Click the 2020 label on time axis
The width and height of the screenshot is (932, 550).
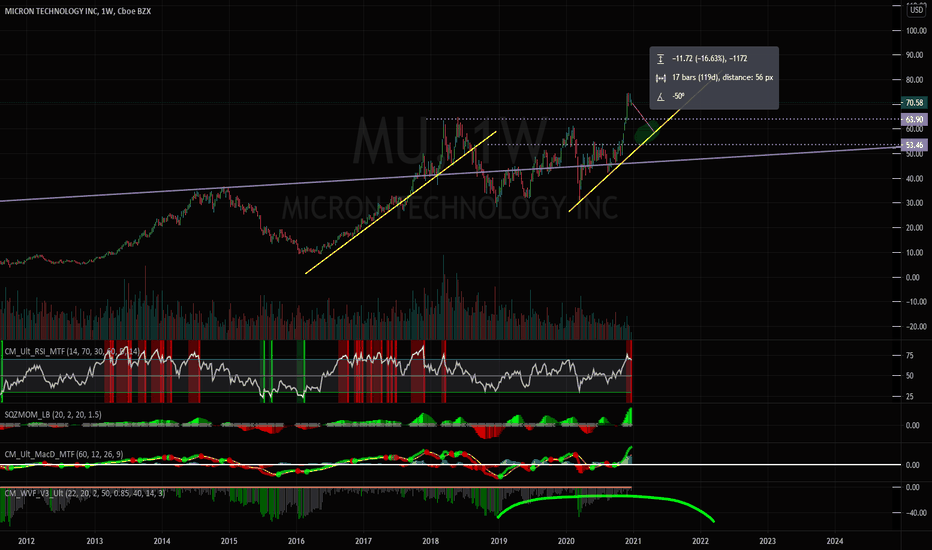tap(566, 541)
